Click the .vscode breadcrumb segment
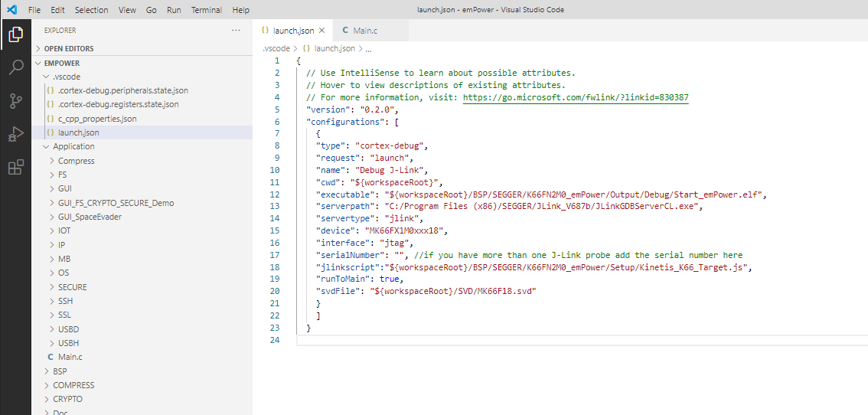The image size is (868, 415). point(276,48)
